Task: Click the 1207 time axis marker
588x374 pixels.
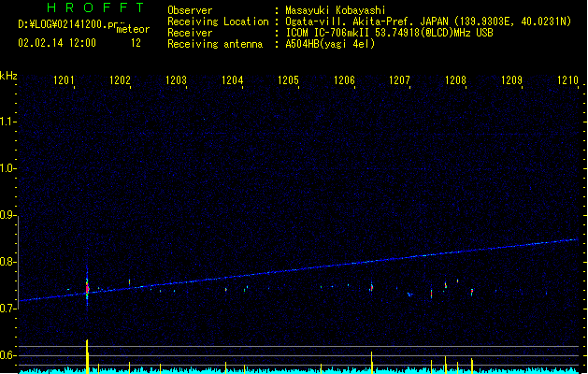Action: [x=400, y=79]
